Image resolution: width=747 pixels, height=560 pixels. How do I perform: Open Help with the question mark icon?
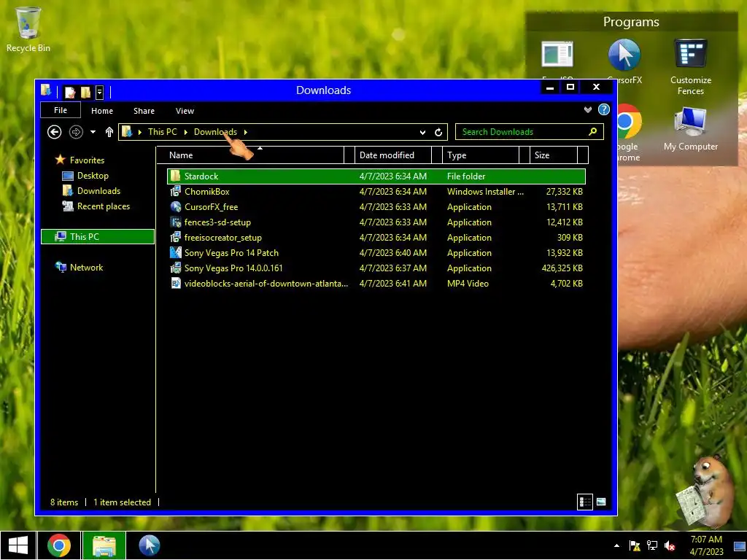tap(603, 110)
